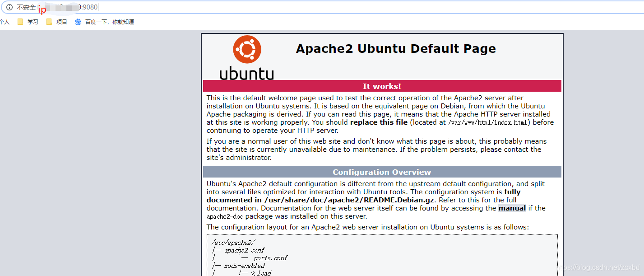The width and height of the screenshot is (644, 276).
Task: Click the *.load line in config tree
Action: pos(261,273)
